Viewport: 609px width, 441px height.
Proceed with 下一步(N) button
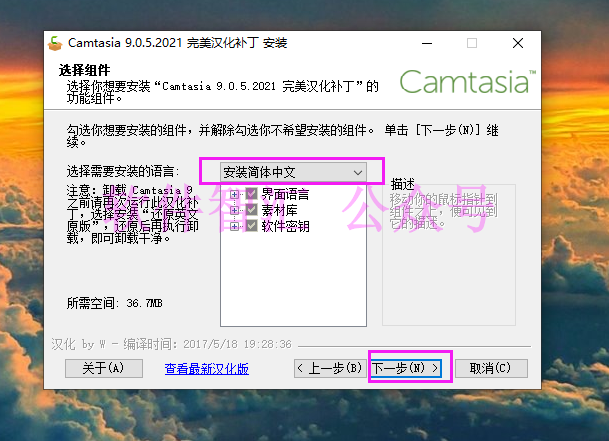[x=406, y=368]
